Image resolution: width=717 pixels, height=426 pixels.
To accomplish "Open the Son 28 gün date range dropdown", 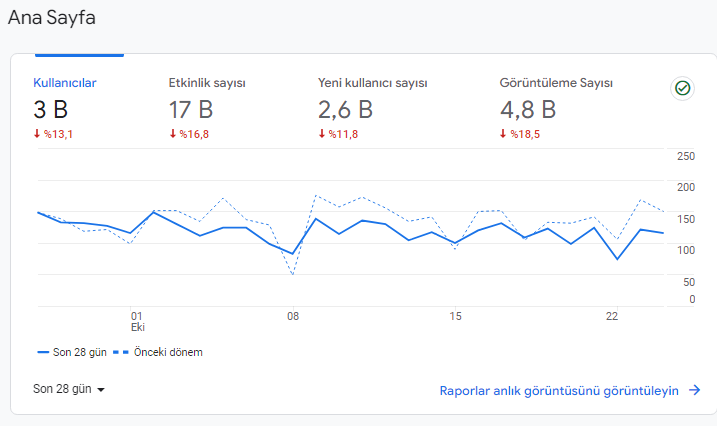I will (x=69, y=389).
